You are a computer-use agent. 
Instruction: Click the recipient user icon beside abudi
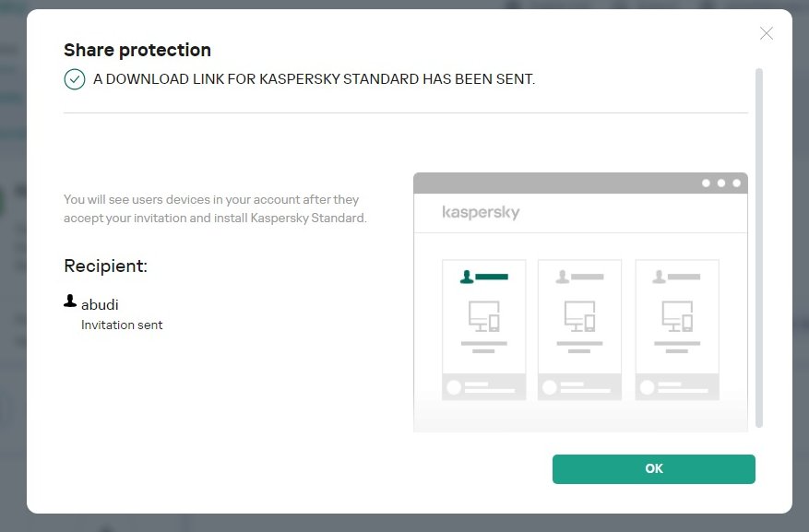70,301
